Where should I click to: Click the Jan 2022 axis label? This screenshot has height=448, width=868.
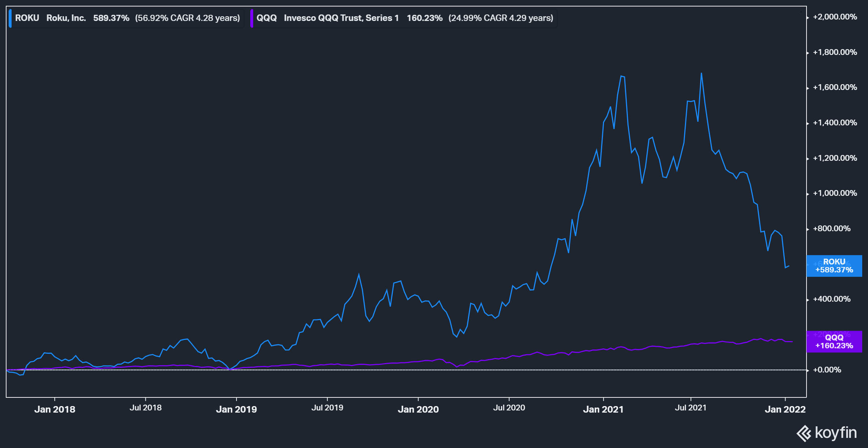tap(786, 409)
